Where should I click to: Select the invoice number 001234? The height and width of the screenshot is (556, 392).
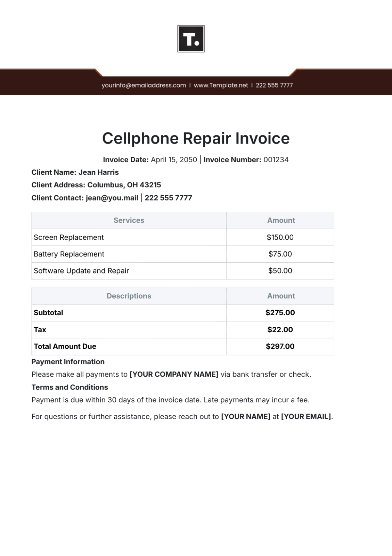[276, 160]
